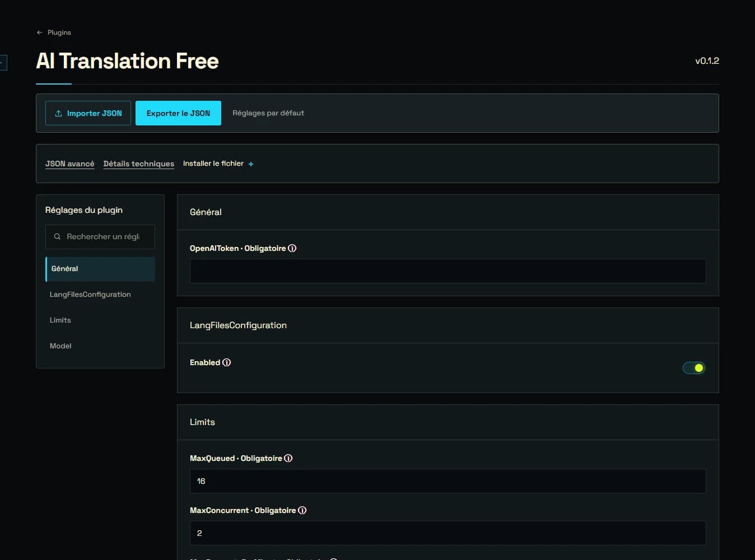755x560 pixels.
Task: Click the MaxQueued value field
Action: [x=448, y=481]
